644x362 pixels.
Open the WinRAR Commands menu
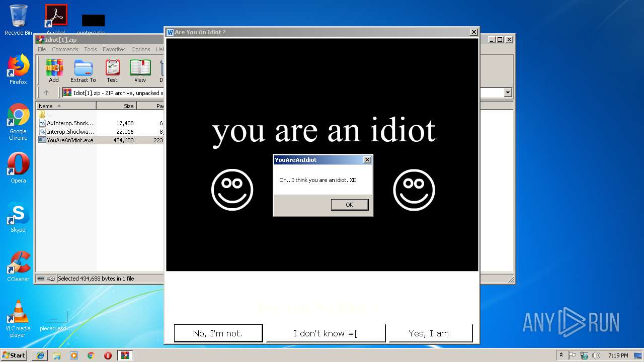click(x=65, y=49)
